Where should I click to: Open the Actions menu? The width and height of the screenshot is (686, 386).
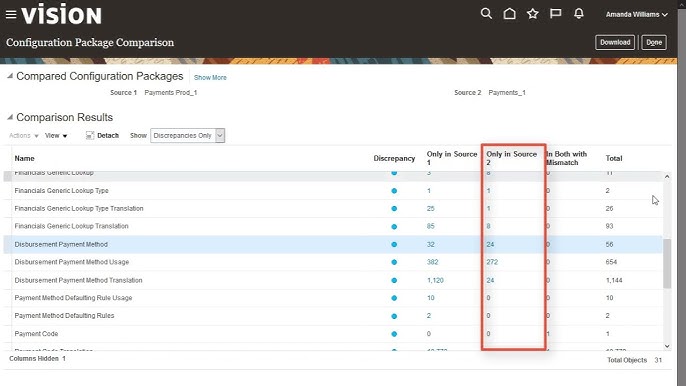[x=24, y=136]
